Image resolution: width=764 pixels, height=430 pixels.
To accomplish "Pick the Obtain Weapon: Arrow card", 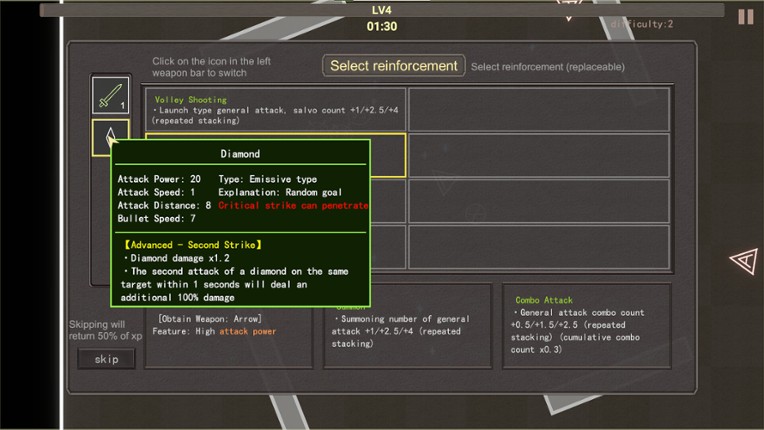I will pos(231,325).
